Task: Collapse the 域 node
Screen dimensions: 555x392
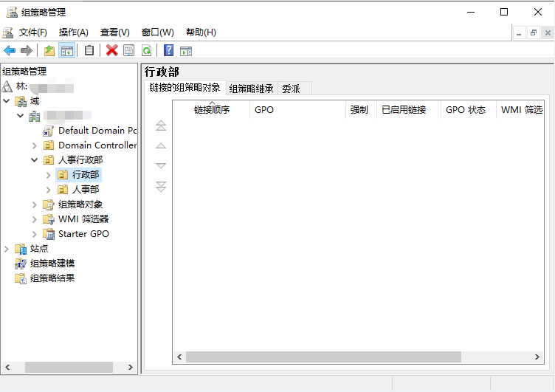Action: click(7, 101)
